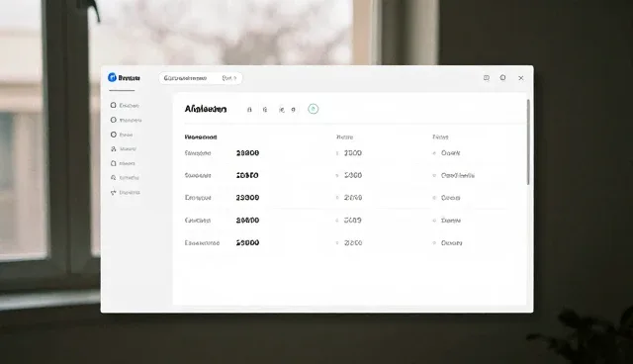The width and height of the screenshot is (633, 364).
Task: Select the status dot in the second table row
Action: [434, 175]
